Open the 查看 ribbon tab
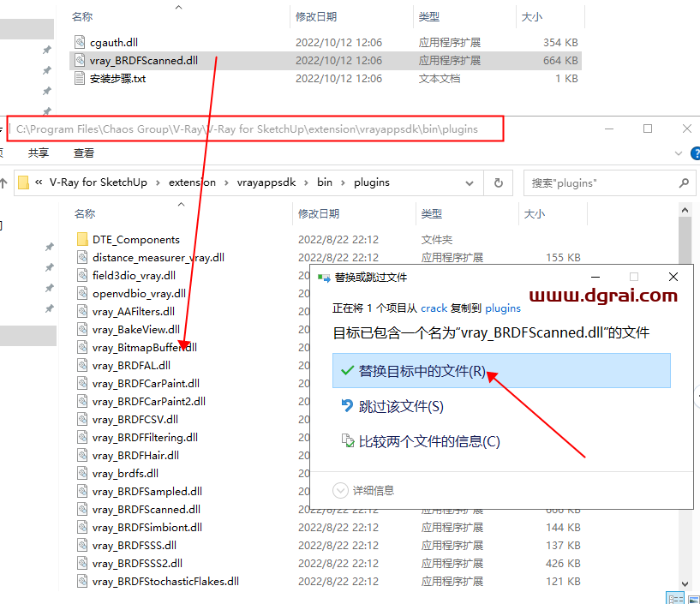This screenshot has height=604, width=700. click(84, 152)
